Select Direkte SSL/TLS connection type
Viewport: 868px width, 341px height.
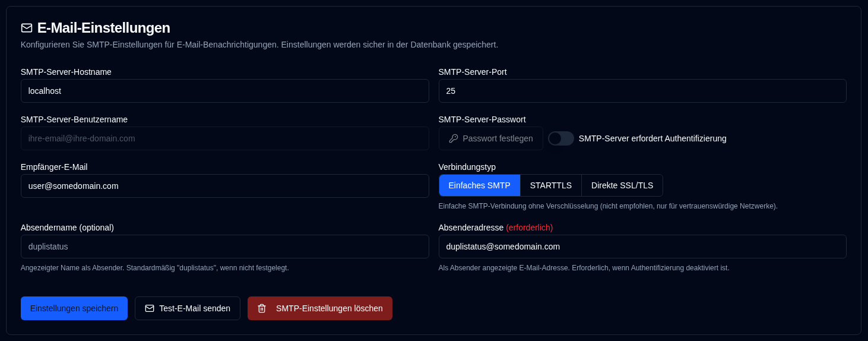622,185
